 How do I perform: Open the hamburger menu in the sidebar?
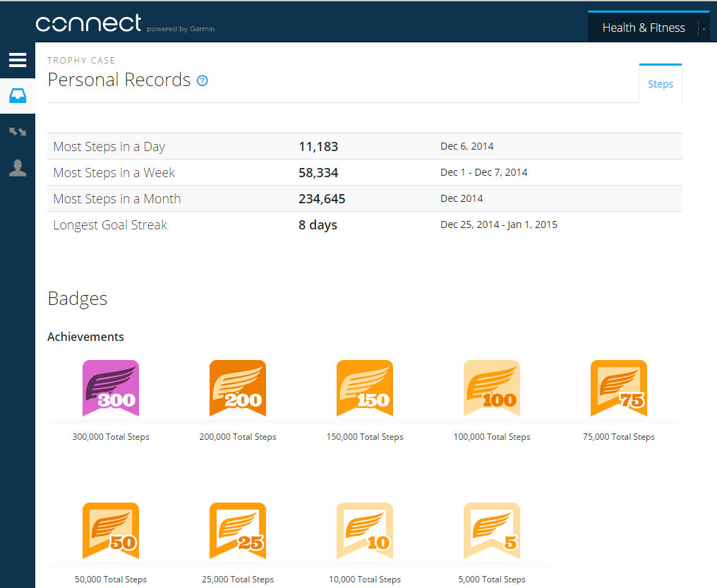18,60
